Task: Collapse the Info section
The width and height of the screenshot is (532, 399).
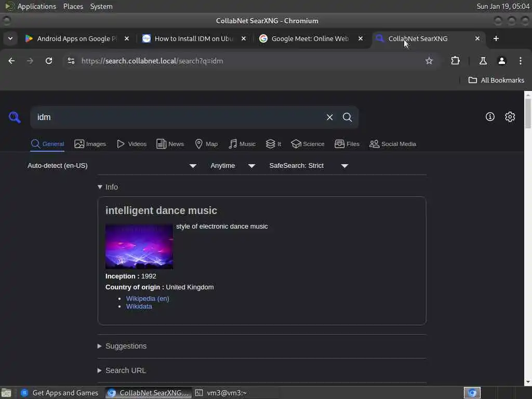Action: (108, 187)
